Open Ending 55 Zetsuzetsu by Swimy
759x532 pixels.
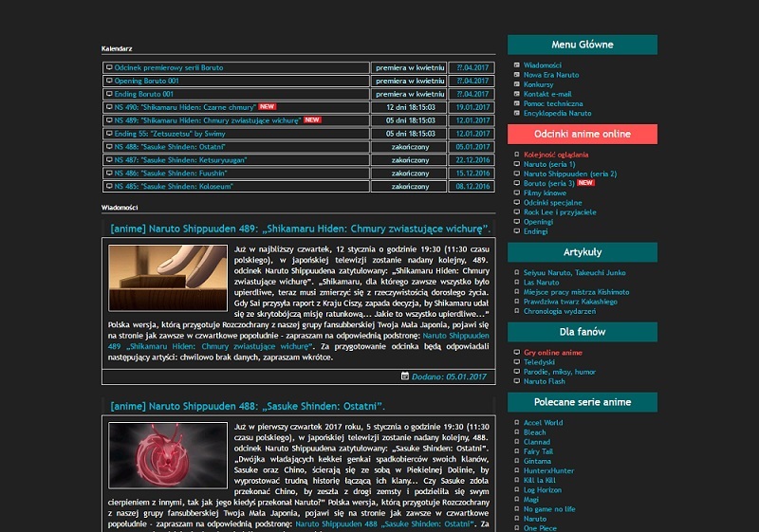[x=170, y=134]
